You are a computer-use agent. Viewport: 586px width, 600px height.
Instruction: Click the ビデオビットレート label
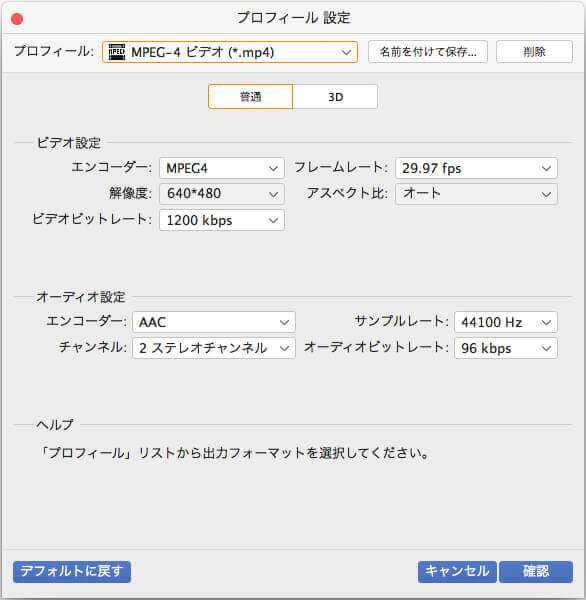(92, 219)
